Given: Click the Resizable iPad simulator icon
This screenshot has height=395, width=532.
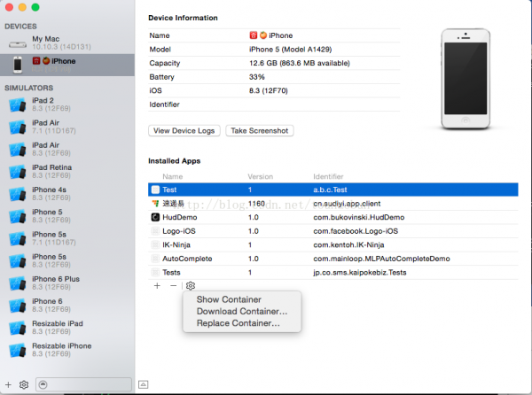Looking at the screenshot, I should click(x=18, y=328).
